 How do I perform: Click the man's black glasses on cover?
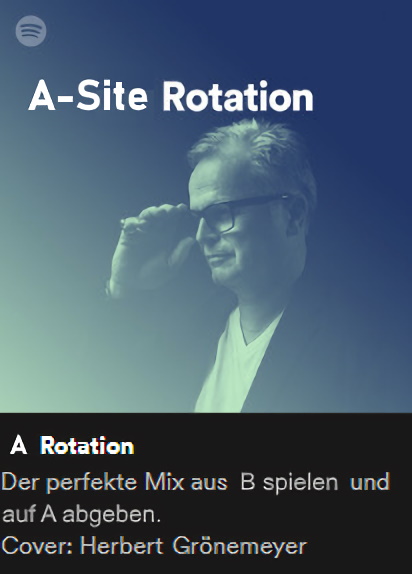click(x=240, y=215)
